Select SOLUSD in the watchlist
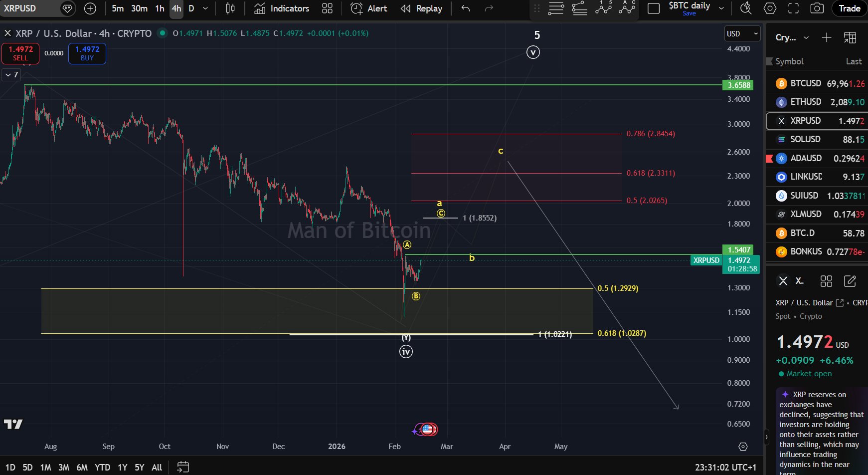Image resolution: width=868 pixels, height=475 pixels. click(817, 139)
